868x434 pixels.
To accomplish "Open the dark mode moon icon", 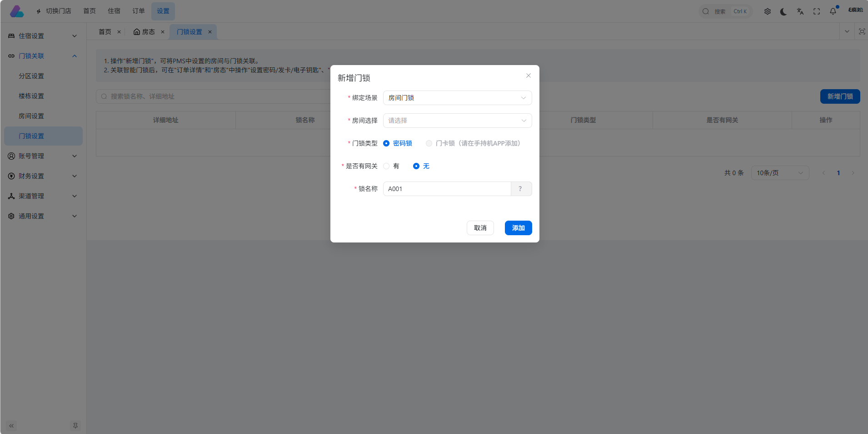I will [x=783, y=11].
